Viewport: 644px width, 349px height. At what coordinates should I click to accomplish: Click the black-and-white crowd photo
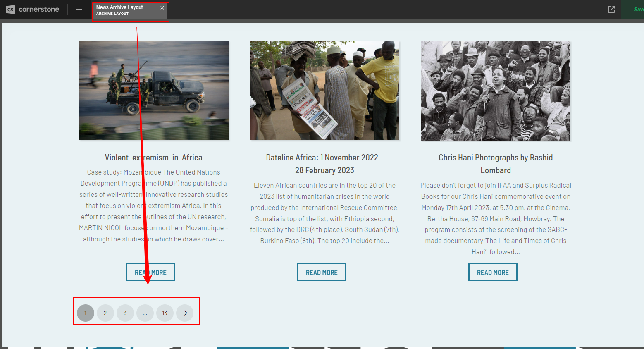(x=496, y=90)
